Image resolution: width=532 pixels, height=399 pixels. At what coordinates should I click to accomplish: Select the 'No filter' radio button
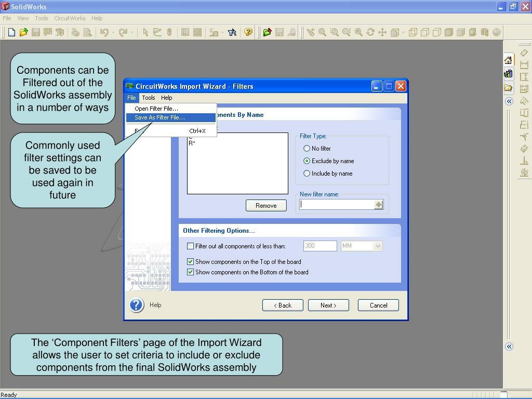coord(307,148)
